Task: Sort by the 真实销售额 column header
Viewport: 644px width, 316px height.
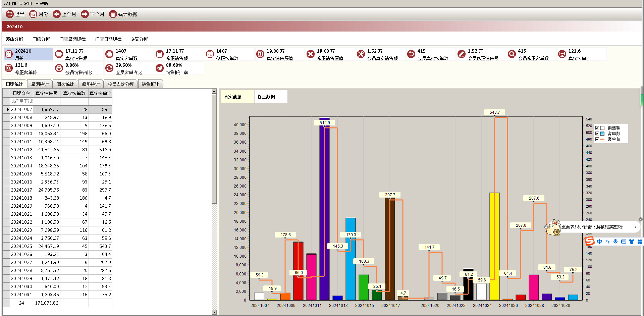Action: coord(47,93)
